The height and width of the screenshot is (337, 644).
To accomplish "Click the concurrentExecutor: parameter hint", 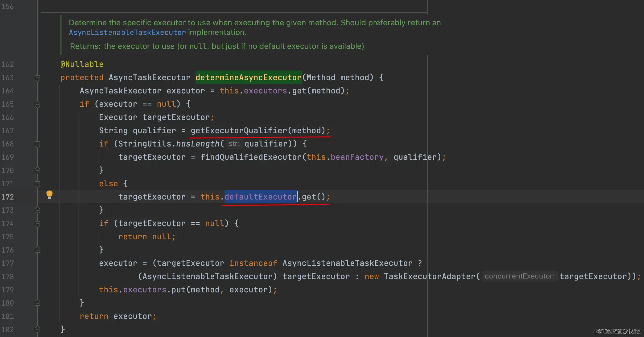I will (520, 276).
